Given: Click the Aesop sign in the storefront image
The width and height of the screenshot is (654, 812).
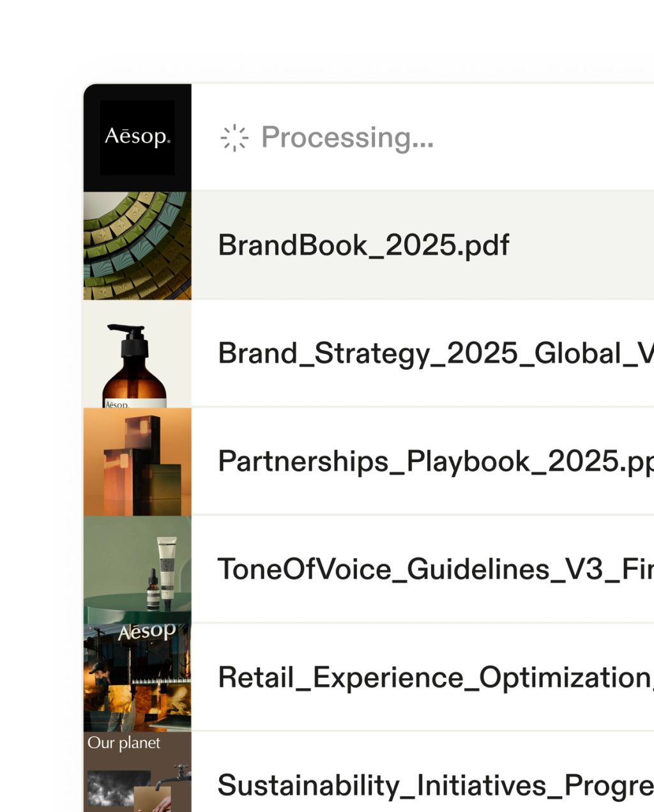Looking at the screenshot, I should [x=147, y=632].
